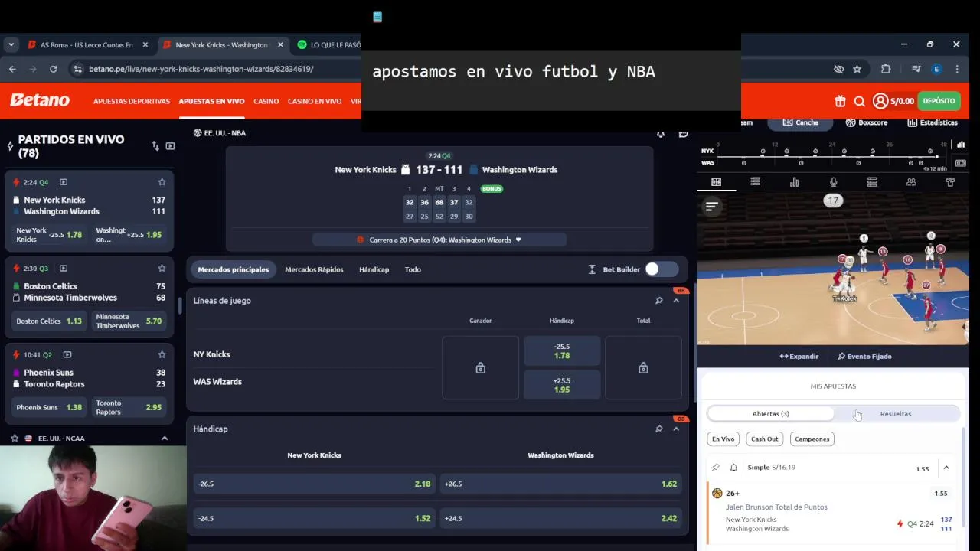Open the Todo markets tab
Image resolution: width=980 pixels, height=551 pixels.
pos(413,269)
